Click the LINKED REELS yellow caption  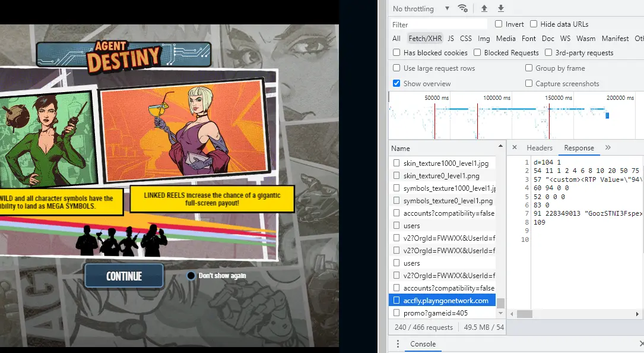[212, 199]
